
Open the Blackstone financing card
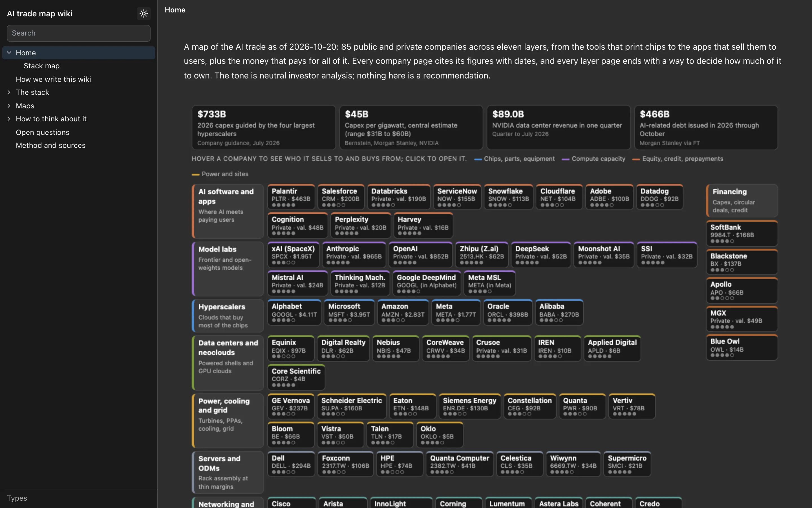(742, 262)
